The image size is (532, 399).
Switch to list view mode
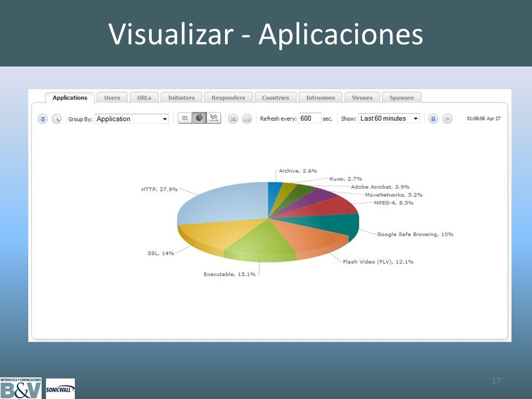click(x=185, y=117)
